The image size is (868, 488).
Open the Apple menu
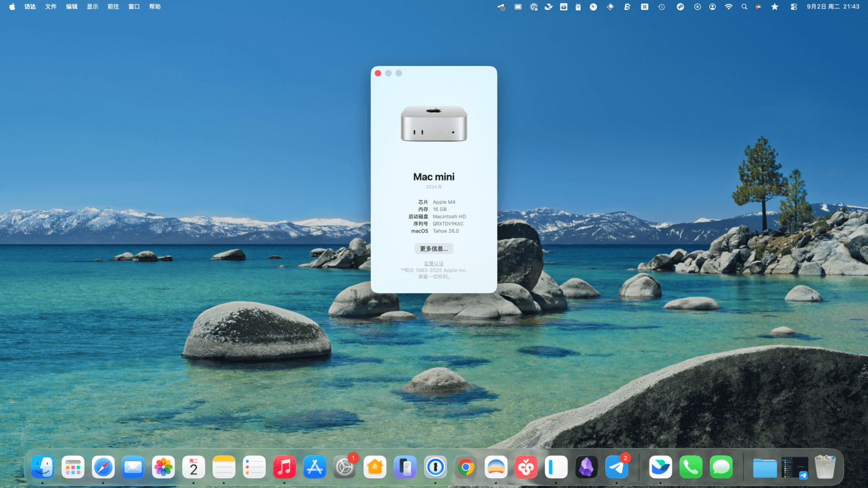(x=12, y=7)
